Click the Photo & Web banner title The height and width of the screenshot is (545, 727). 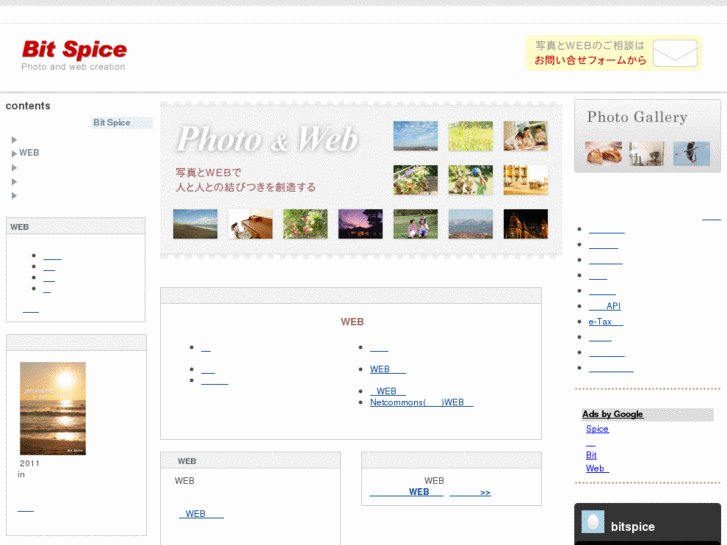pyautogui.click(x=268, y=139)
